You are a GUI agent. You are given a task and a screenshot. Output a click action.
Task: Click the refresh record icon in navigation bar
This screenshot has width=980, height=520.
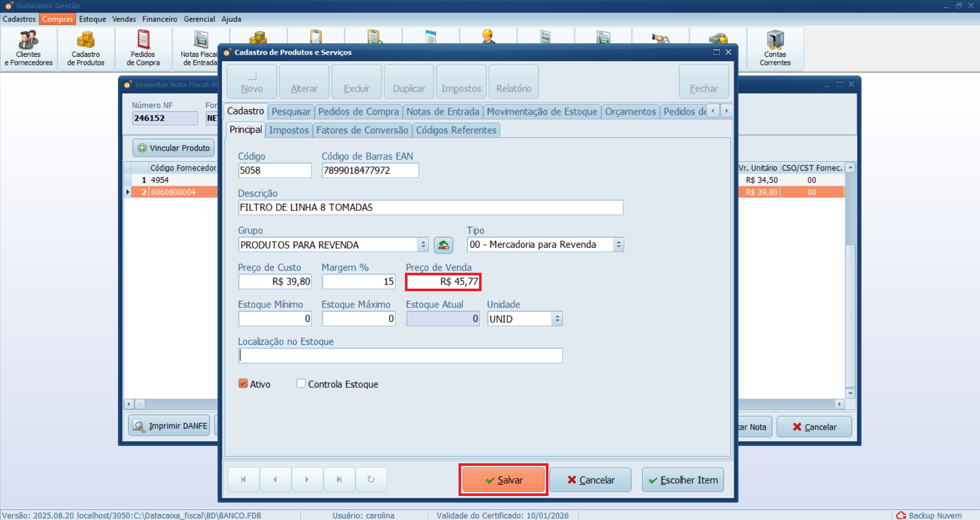tap(371, 479)
